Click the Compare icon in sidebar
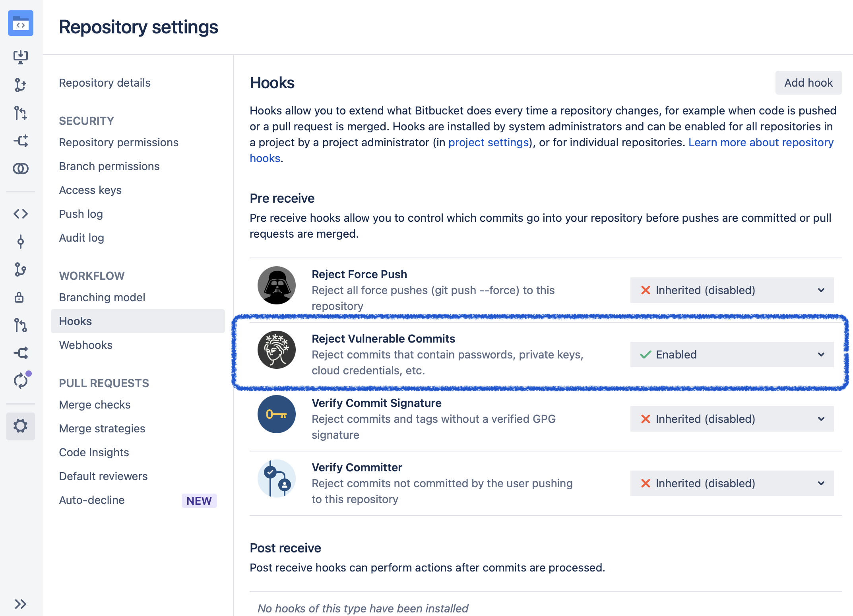This screenshot has width=853, height=616. (20, 169)
